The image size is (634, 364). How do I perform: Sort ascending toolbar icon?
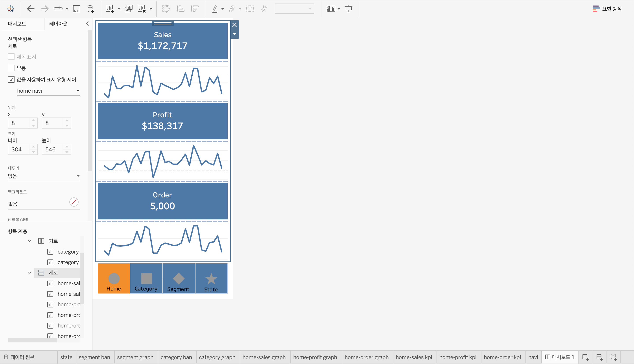(180, 9)
